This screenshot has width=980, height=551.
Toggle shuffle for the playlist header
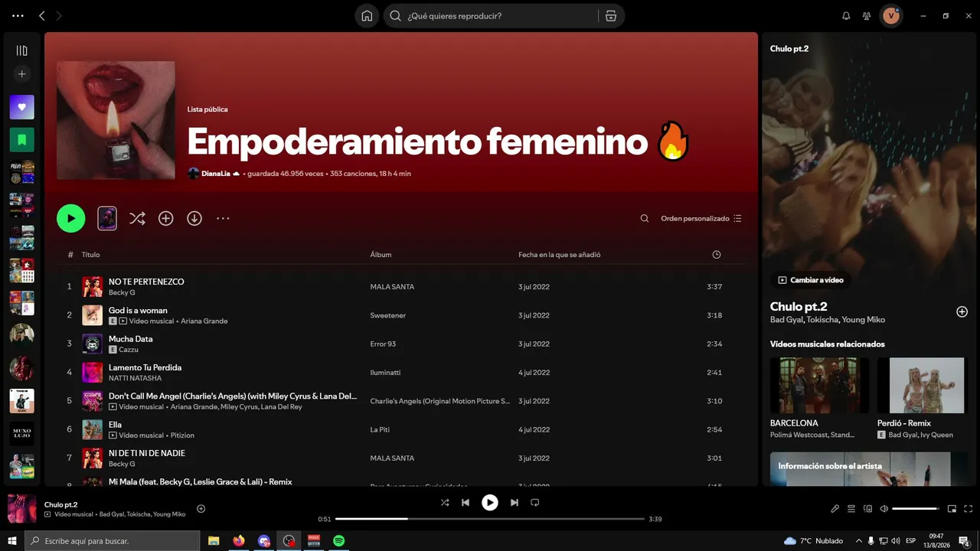click(137, 219)
